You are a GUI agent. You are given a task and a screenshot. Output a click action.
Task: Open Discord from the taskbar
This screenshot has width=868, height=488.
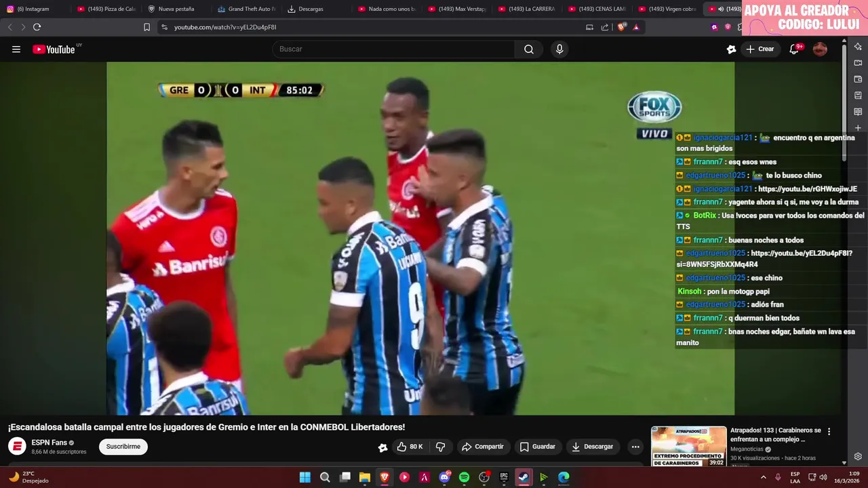coord(444,477)
